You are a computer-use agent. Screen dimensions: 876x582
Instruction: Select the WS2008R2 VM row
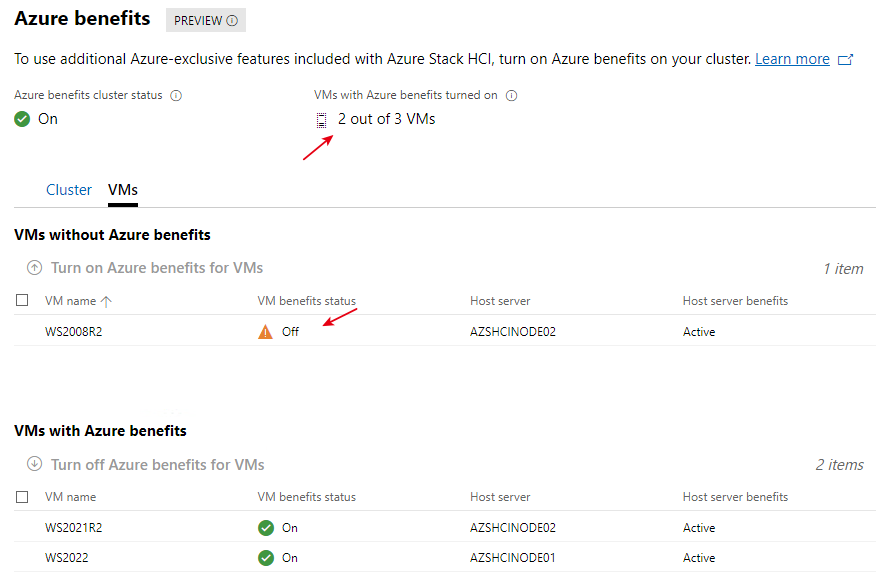pyautogui.click(x=445, y=332)
